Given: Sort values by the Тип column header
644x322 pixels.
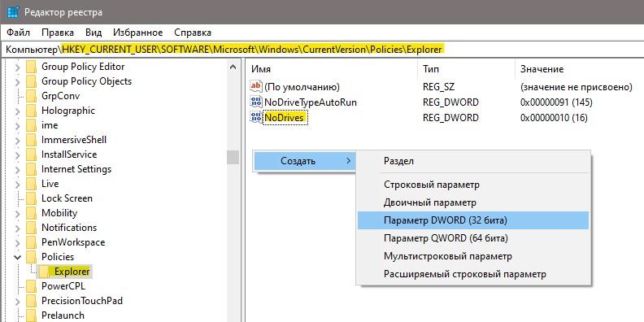Looking at the screenshot, I should [x=466, y=69].
